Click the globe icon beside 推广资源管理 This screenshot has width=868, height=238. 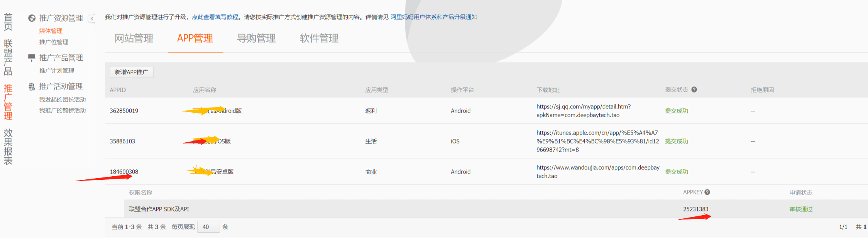[32, 18]
